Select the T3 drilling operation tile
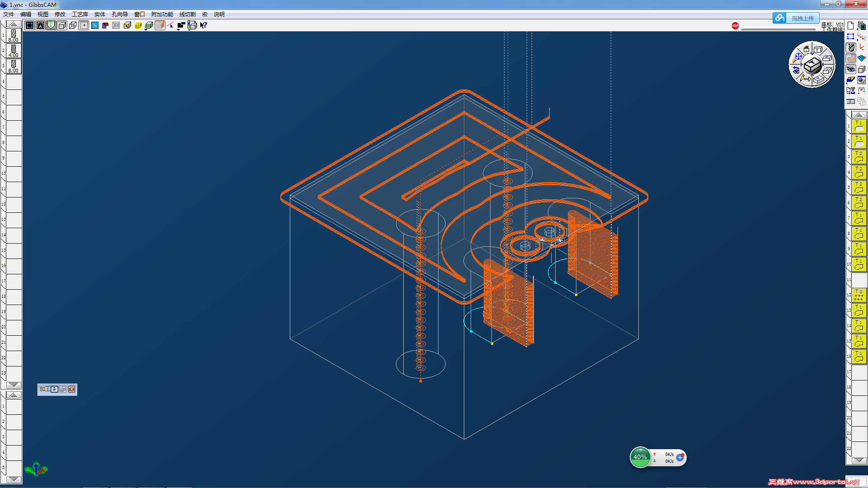Viewport: 868px width, 488px height. click(859, 295)
